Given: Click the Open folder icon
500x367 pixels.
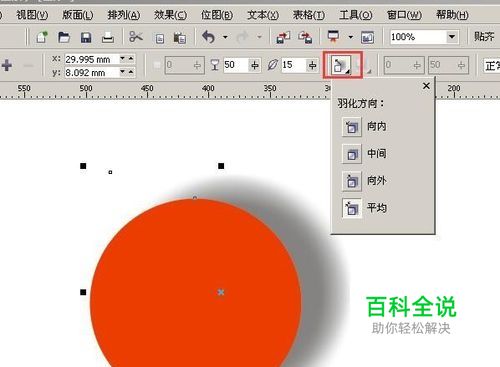Looking at the screenshot, I should point(64,37).
